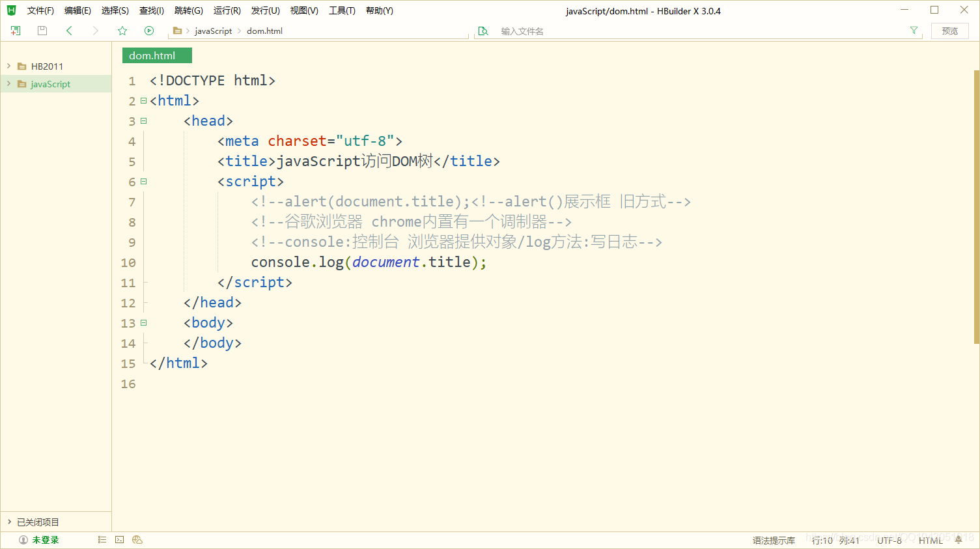Click the closing </script> tag line
This screenshot has width=980, height=549.
point(255,283)
